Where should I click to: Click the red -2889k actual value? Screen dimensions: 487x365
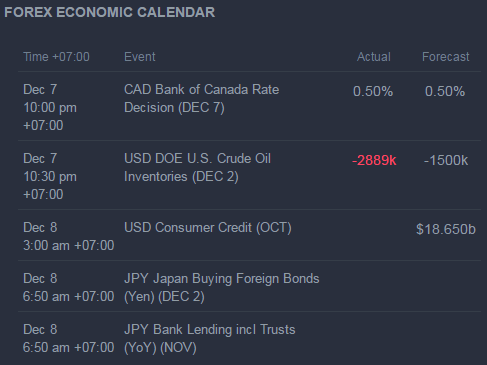click(x=374, y=160)
